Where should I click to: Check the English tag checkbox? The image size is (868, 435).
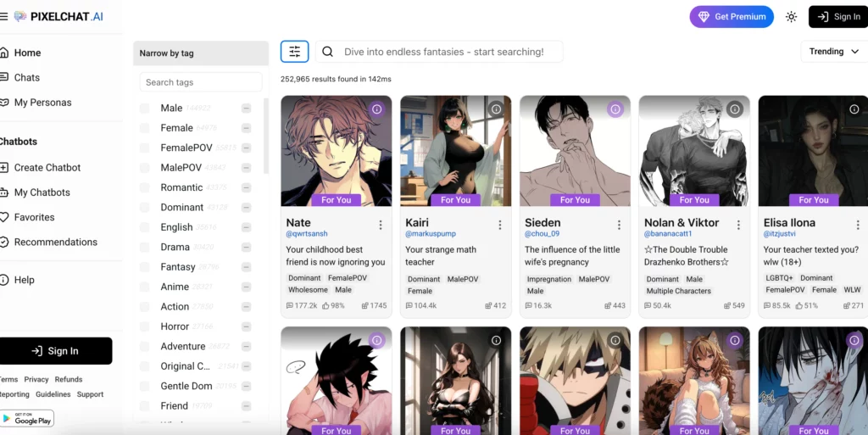[144, 227]
